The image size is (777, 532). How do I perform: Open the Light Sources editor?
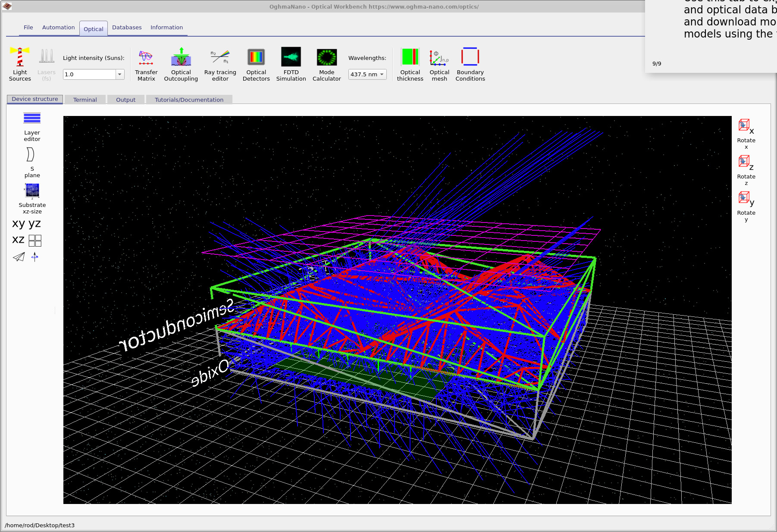19,65
